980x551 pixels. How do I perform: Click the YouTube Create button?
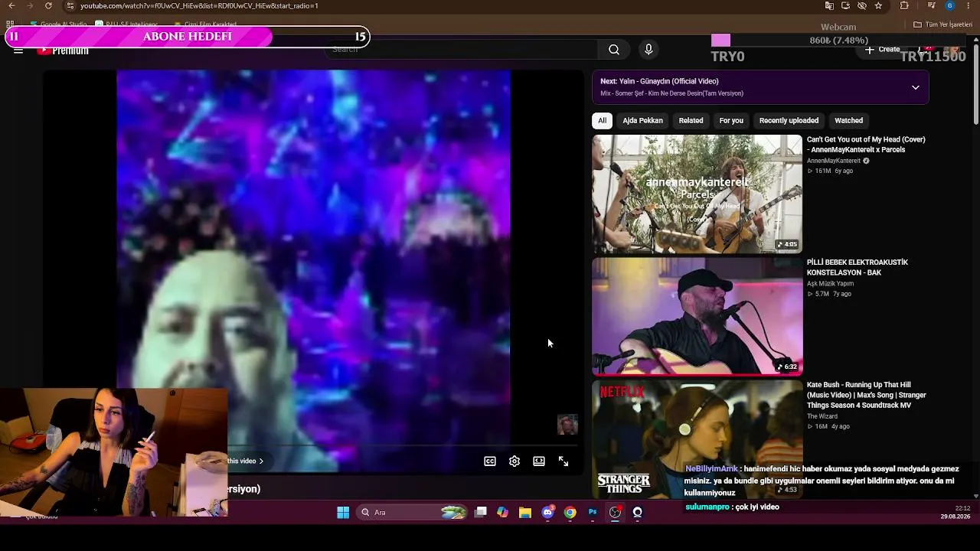click(882, 50)
